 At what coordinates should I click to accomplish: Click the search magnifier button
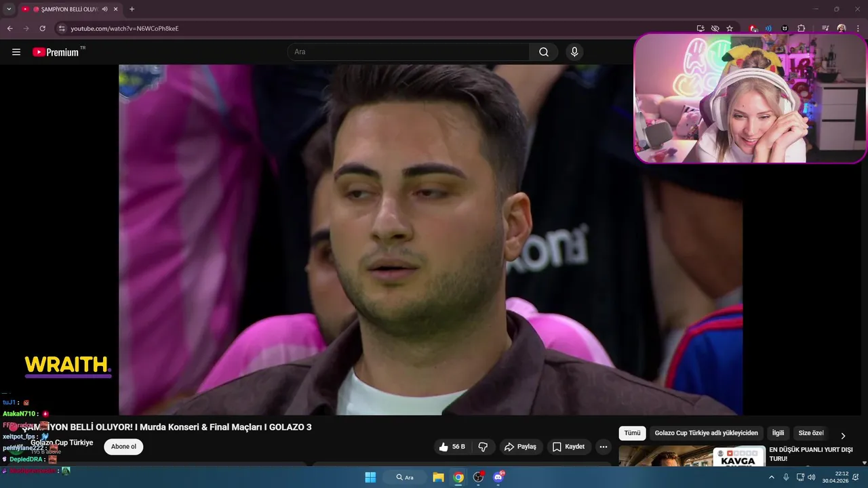pos(544,52)
